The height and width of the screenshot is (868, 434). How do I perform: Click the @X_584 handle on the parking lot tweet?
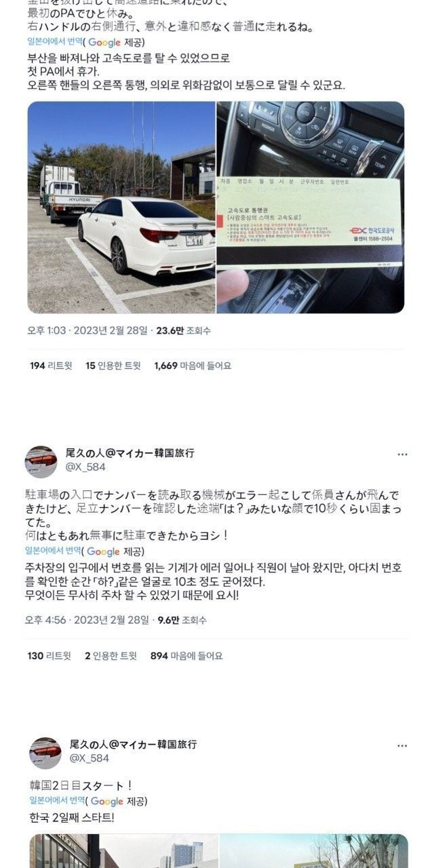click(x=87, y=467)
